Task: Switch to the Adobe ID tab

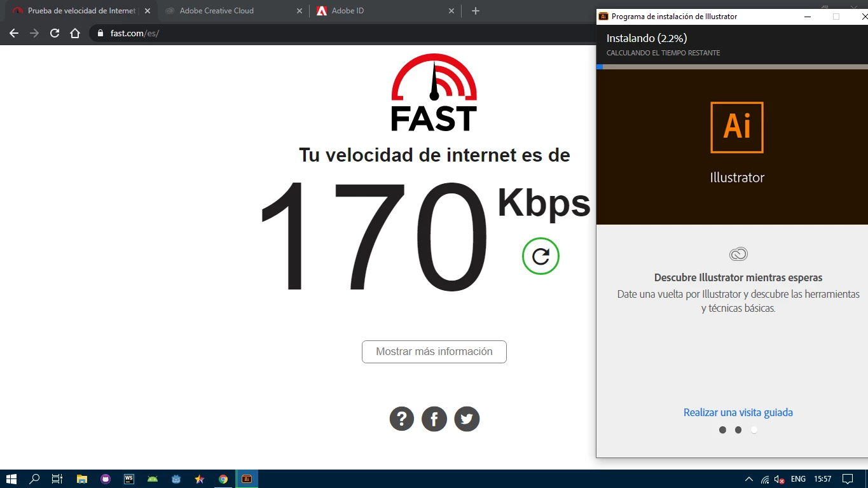Action: (x=385, y=11)
